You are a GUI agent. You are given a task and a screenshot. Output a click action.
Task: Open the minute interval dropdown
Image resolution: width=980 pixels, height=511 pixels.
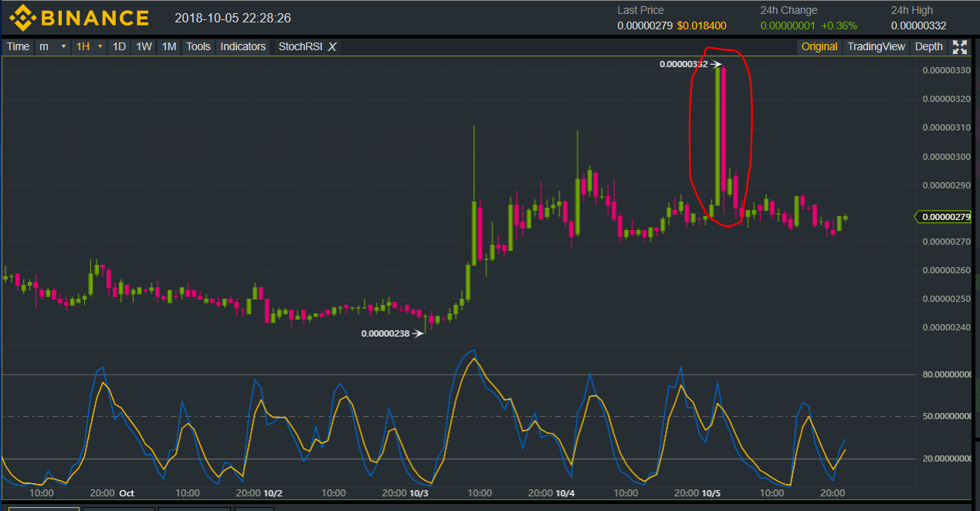[x=53, y=46]
